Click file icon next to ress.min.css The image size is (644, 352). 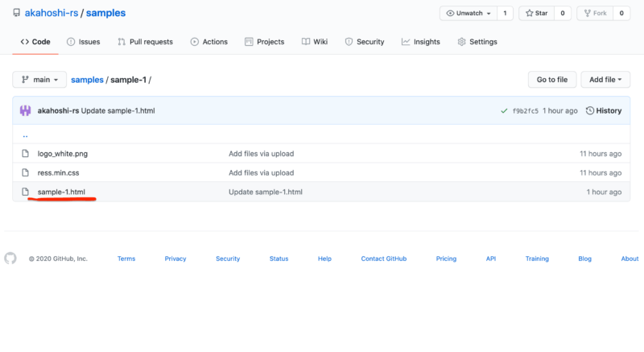click(26, 173)
